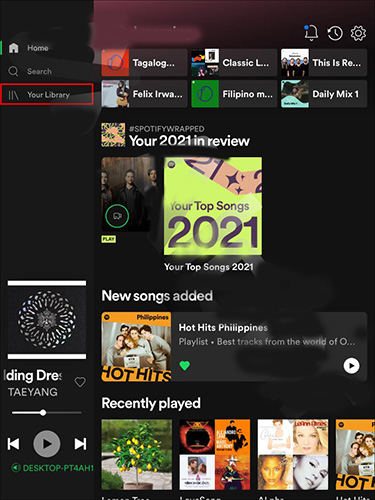Viewport: 375px width, 500px height.
Task: Open the notifications bell icon
Action: point(311,33)
